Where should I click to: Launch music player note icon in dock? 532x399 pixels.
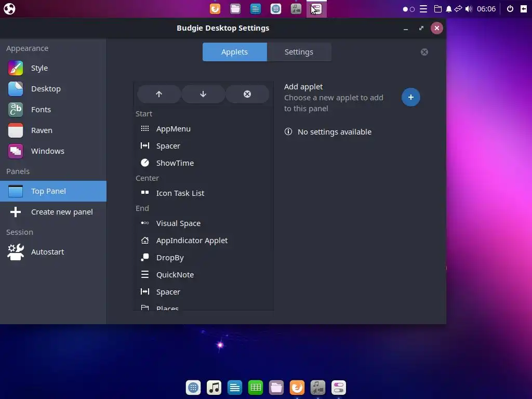click(214, 387)
